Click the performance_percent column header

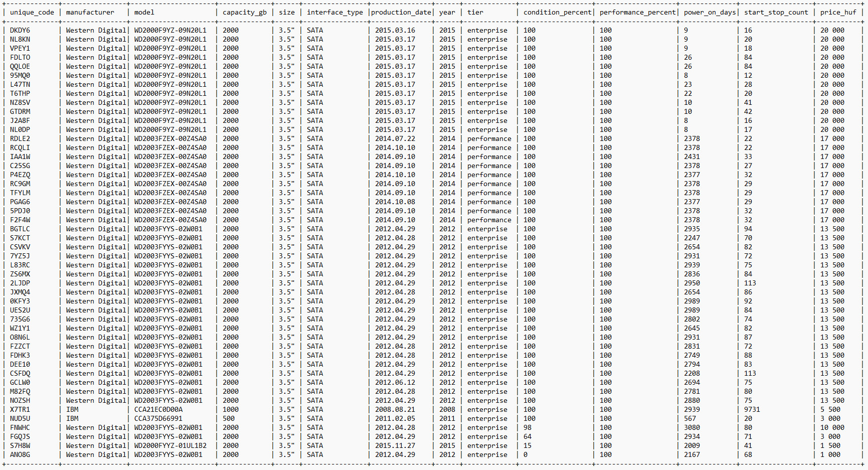pos(638,12)
